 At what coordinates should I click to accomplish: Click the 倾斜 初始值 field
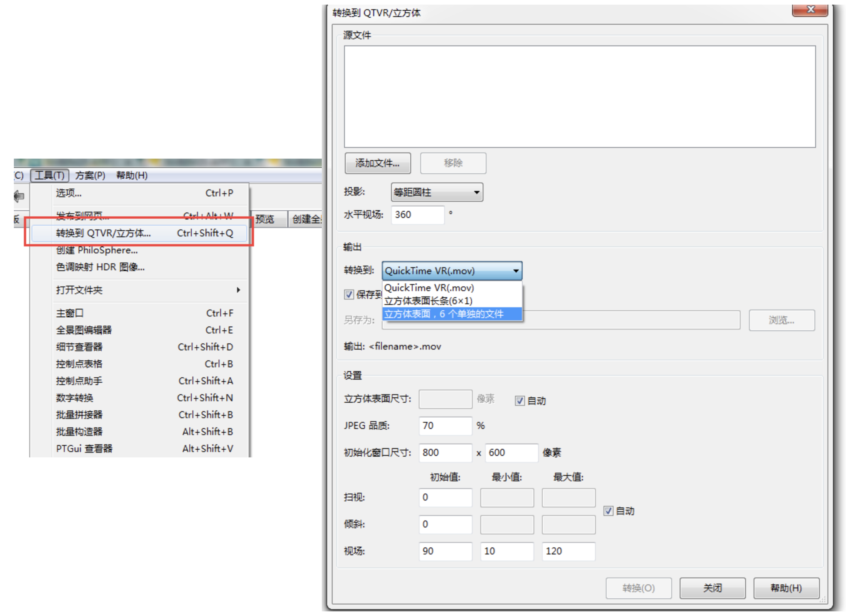click(x=445, y=524)
